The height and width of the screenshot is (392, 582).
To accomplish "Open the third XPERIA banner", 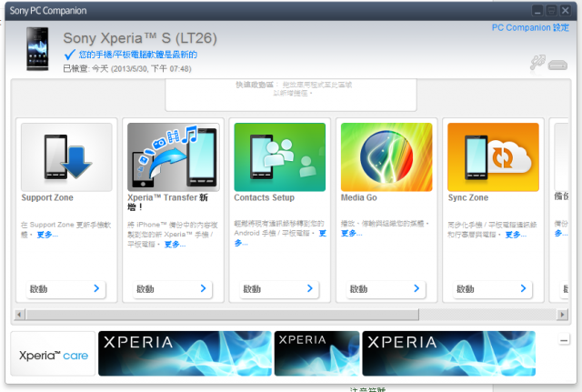I will [x=448, y=354].
